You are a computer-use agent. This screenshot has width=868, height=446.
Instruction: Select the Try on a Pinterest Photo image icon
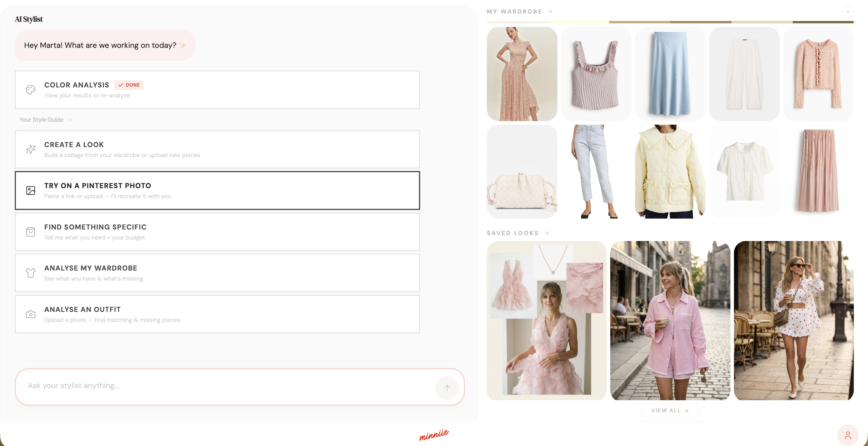tap(31, 190)
